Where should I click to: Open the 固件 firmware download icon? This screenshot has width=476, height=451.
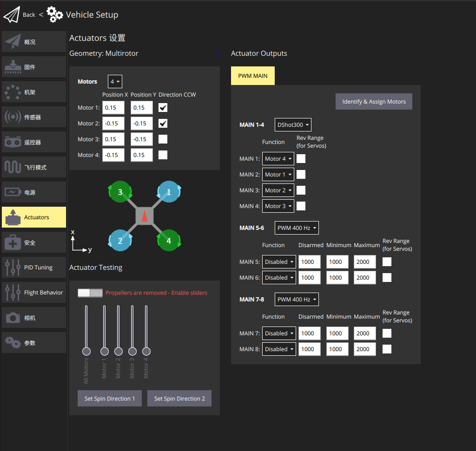point(13,67)
